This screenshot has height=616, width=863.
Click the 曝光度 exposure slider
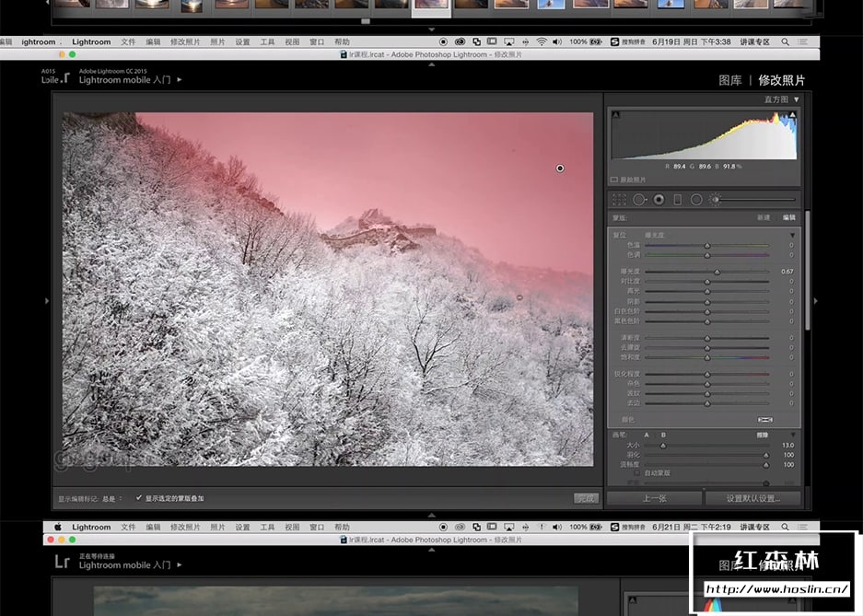click(707, 272)
